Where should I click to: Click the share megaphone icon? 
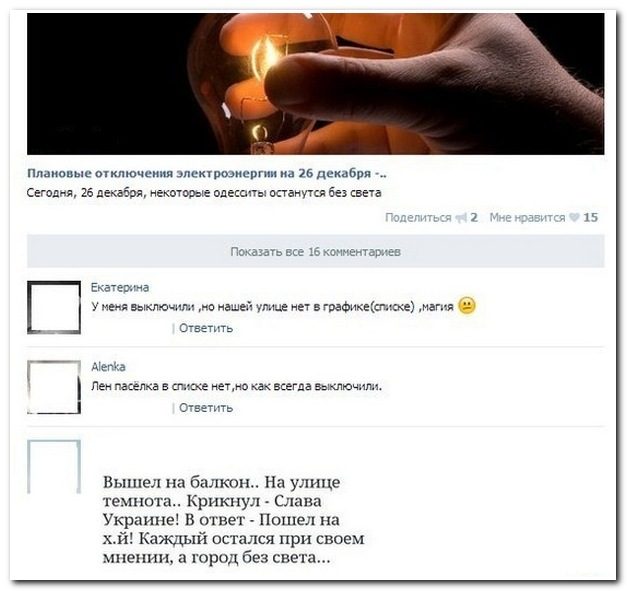[x=461, y=218]
